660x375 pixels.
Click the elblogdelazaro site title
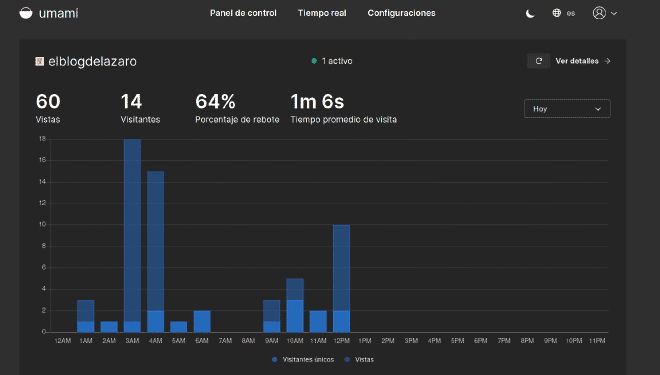pos(92,61)
